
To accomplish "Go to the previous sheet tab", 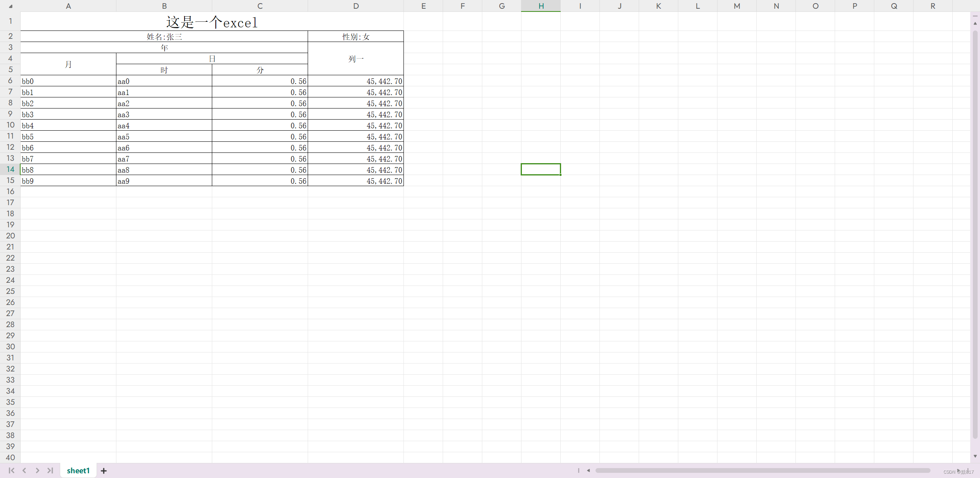I will tap(25, 470).
